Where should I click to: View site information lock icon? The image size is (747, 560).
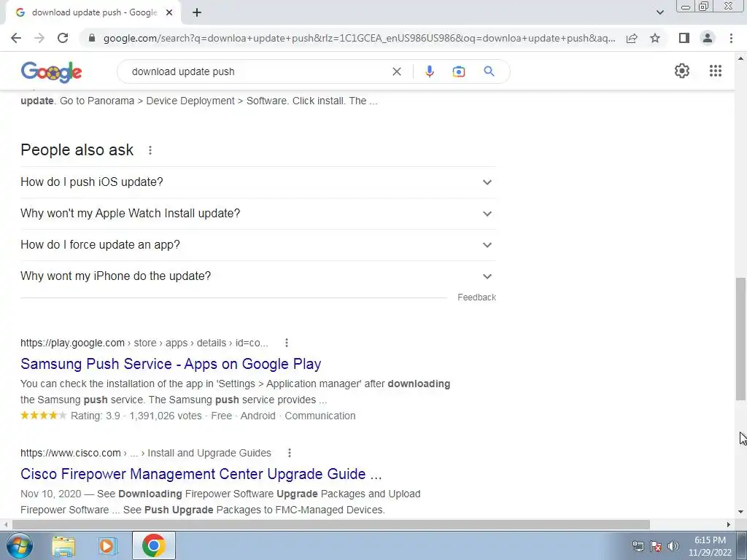(93, 38)
